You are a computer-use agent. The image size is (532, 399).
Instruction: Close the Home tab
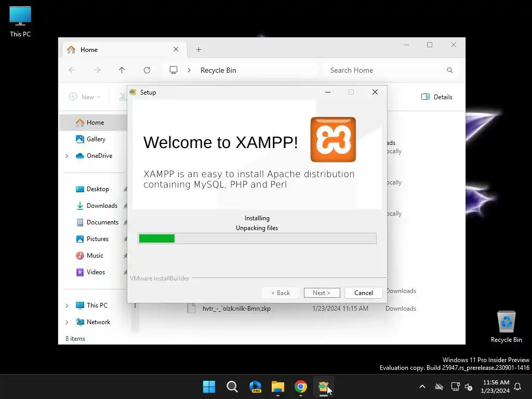coord(176,49)
